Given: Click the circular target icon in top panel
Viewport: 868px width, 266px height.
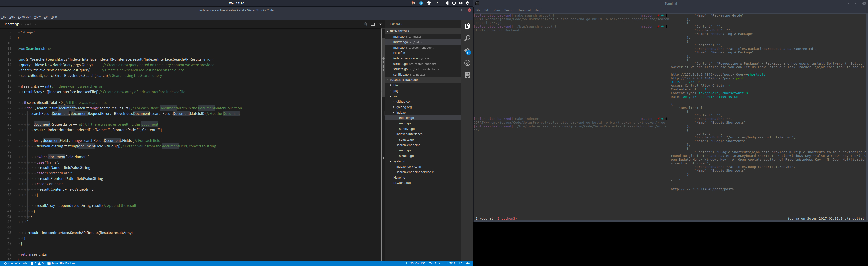Looking at the screenshot, I should (448, 3).
